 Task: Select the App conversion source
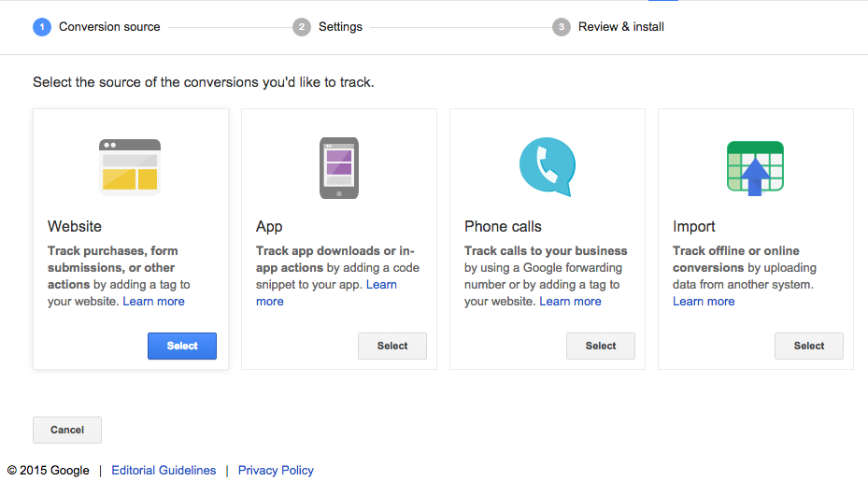click(392, 346)
